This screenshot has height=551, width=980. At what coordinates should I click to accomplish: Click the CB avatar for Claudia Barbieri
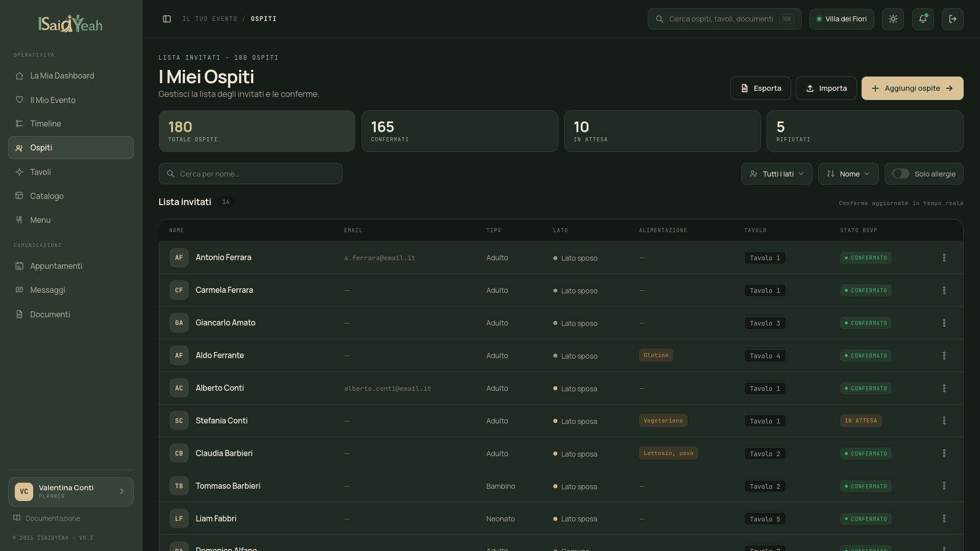(179, 454)
